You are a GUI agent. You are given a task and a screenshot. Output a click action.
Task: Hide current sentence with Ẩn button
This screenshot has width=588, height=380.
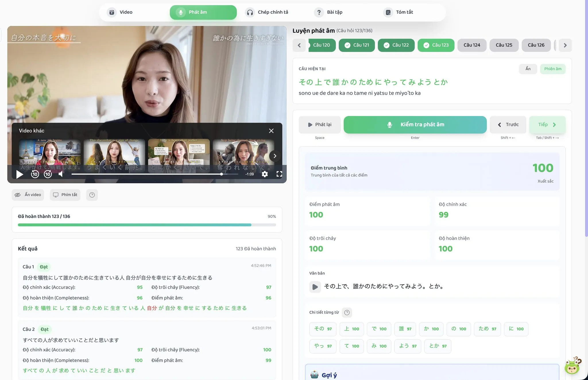528,69
